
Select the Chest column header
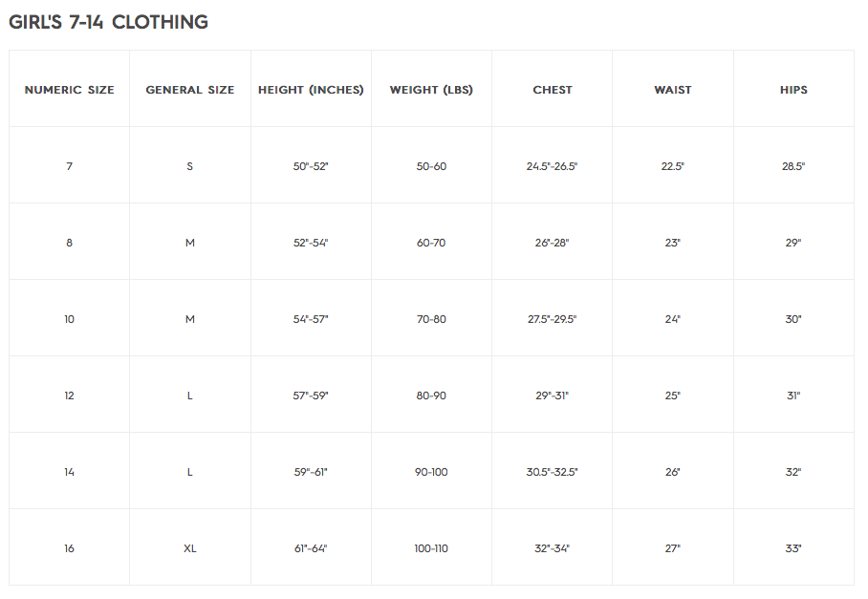553,90
